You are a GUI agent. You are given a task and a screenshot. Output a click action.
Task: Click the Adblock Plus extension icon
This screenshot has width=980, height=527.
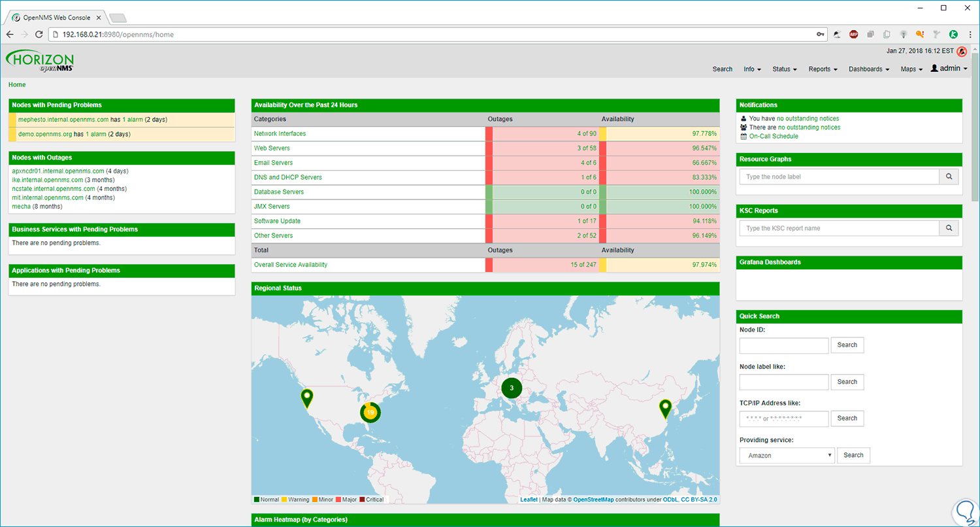(854, 34)
